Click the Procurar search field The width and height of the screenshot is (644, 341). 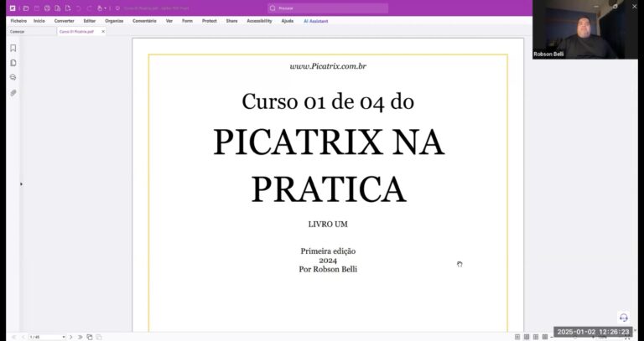pos(327,8)
